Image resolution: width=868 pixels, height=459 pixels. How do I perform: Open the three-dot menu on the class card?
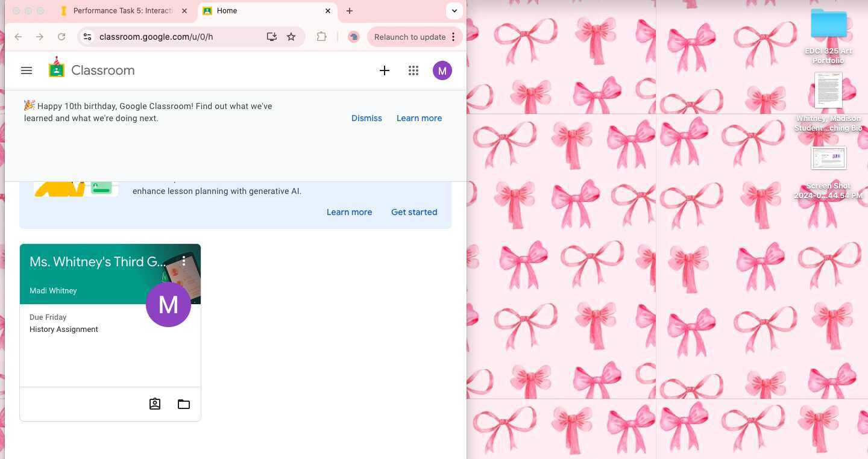[x=184, y=261]
